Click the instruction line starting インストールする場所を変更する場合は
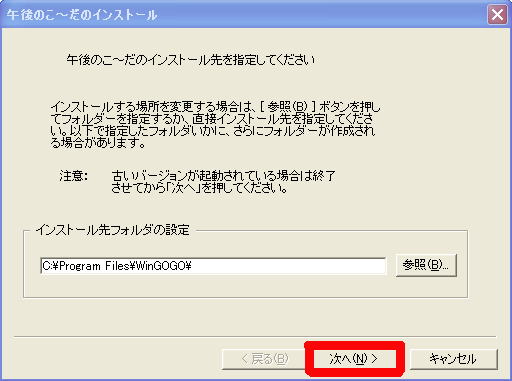512x381 pixels. point(216,107)
